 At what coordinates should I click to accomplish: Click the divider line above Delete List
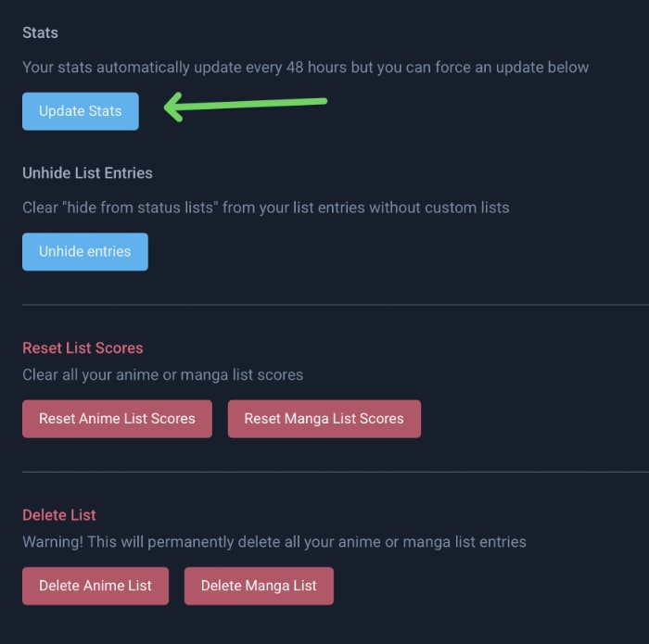coord(334,472)
